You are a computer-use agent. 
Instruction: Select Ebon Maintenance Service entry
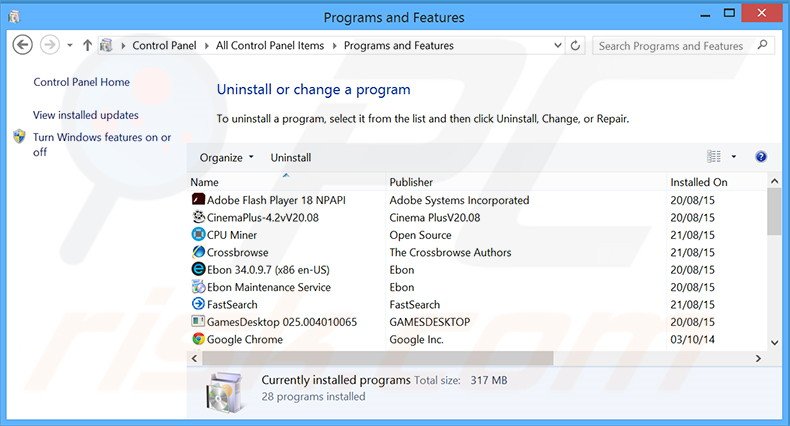(x=269, y=287)
